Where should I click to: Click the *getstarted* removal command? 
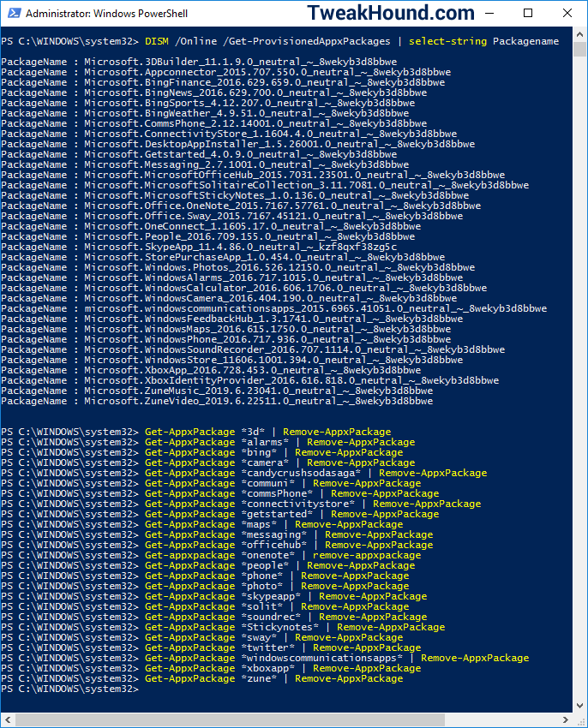tap(220, 514)
